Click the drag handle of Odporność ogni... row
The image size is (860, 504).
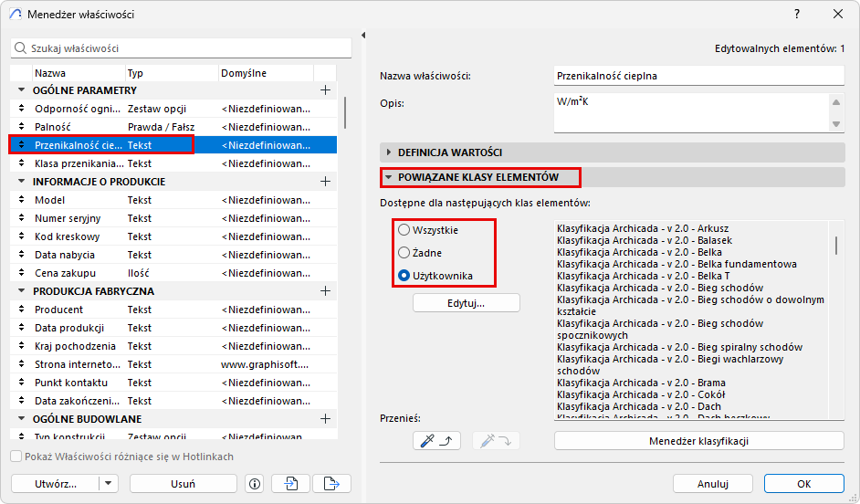tap(21, 109)
